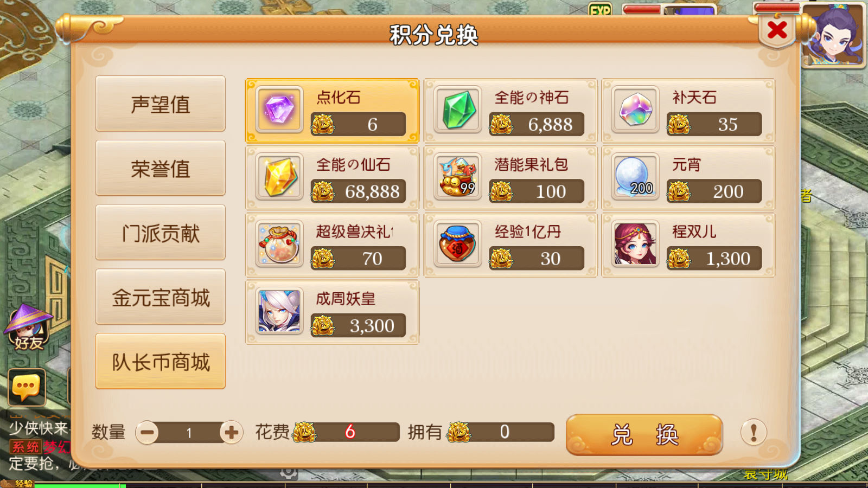
Task: Select the green 全能の神石 gem icon
Action: pyautogui.click(x=457, y=110)
